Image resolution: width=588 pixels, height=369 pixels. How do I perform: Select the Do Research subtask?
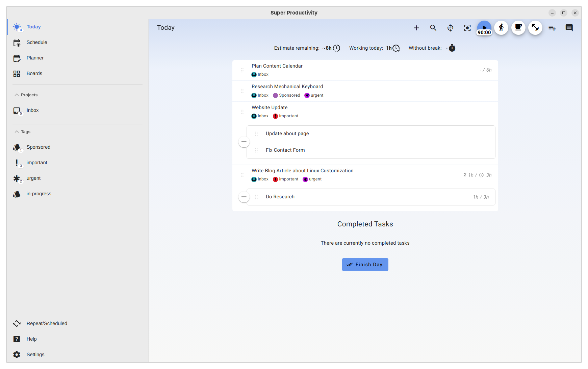coord(371,197)
